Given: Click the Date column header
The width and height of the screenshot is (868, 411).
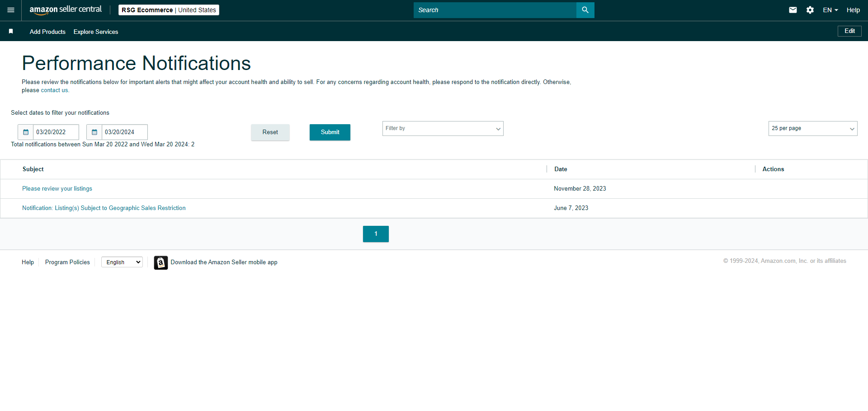Looking at the screenshot, I should [x=561, y=169].
